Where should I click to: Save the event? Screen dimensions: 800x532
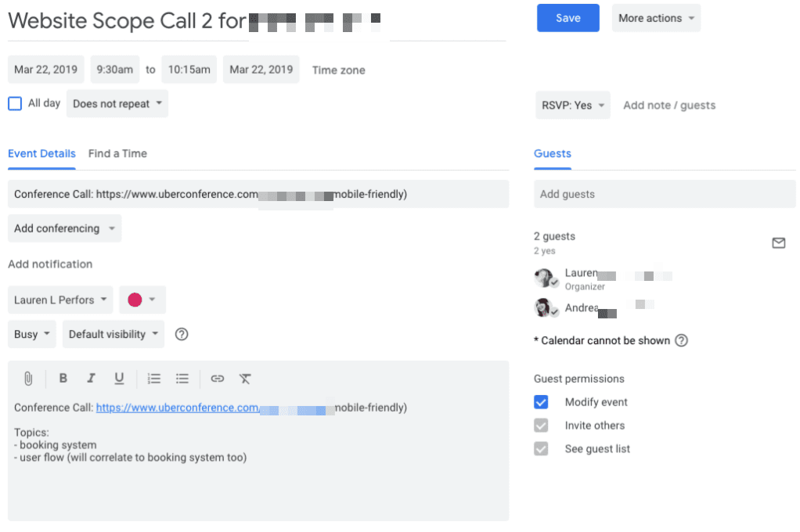568,18
